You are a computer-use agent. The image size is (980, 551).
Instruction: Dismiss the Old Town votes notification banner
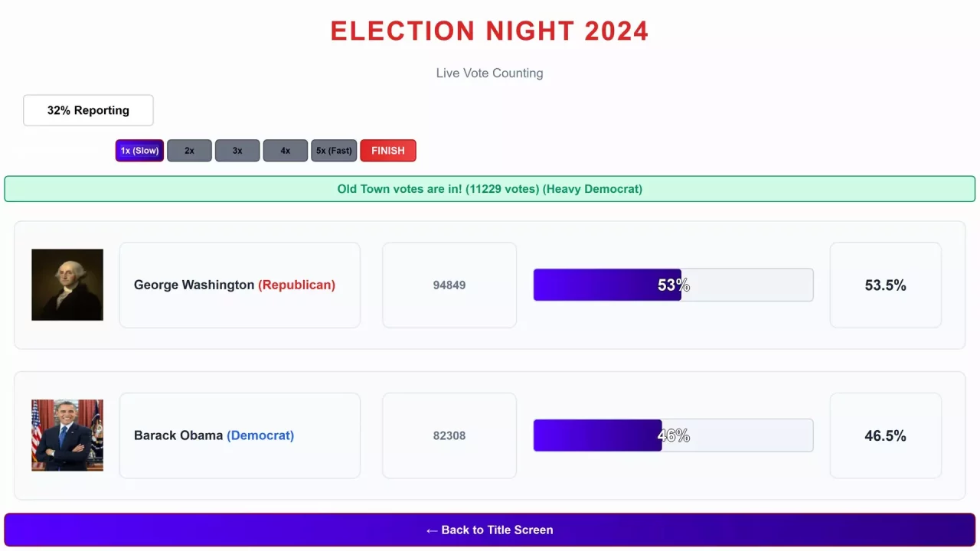(x=490, y=188)
